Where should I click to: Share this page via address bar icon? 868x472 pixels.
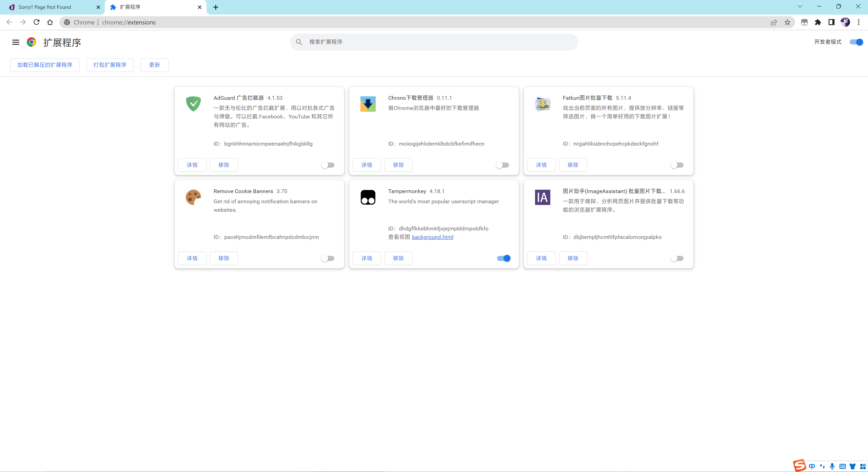[774, 22]
